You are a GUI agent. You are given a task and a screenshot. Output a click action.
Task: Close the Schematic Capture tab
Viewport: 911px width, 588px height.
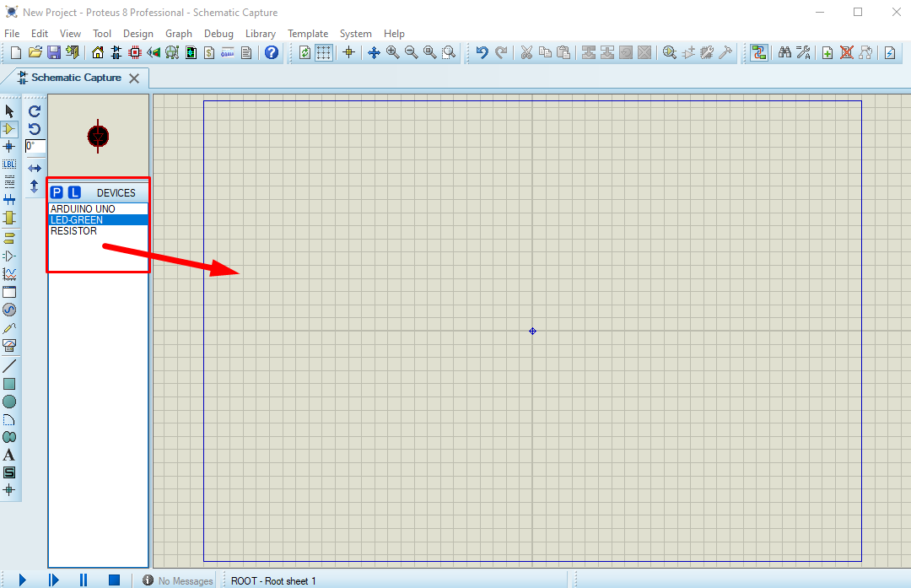click(134, 78)
